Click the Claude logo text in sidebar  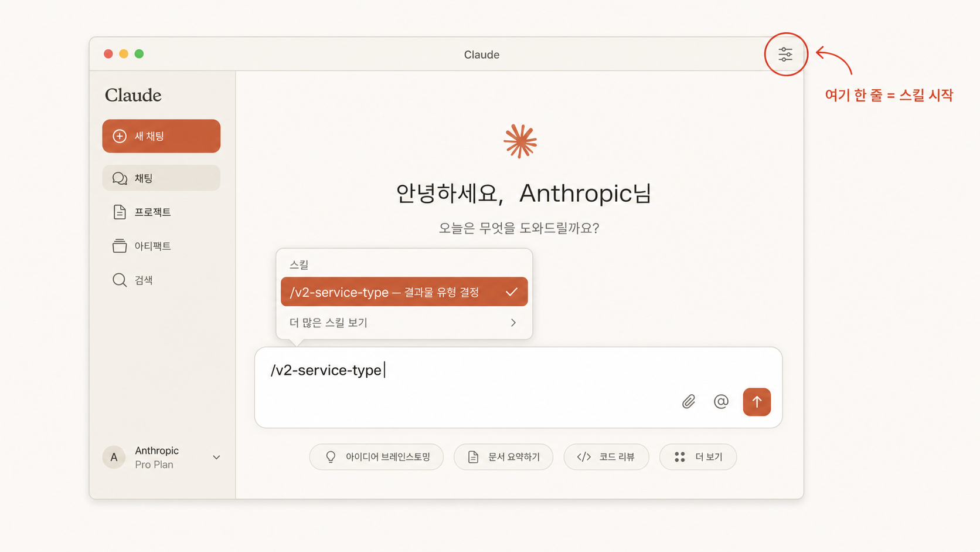133,95
